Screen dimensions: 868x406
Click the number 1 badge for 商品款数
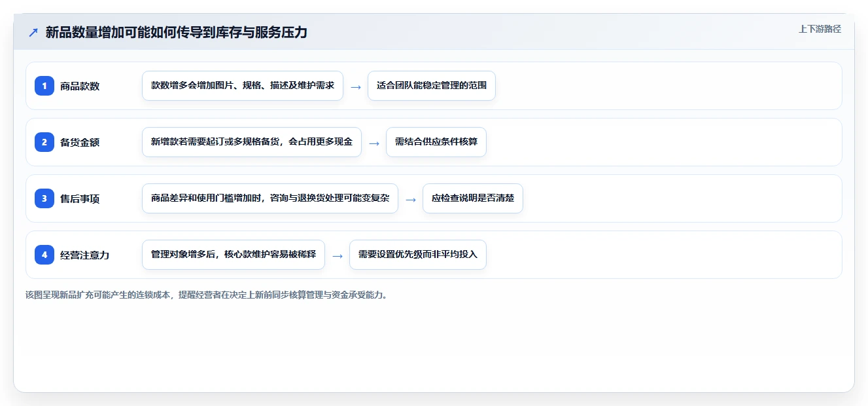pos(44,86)
